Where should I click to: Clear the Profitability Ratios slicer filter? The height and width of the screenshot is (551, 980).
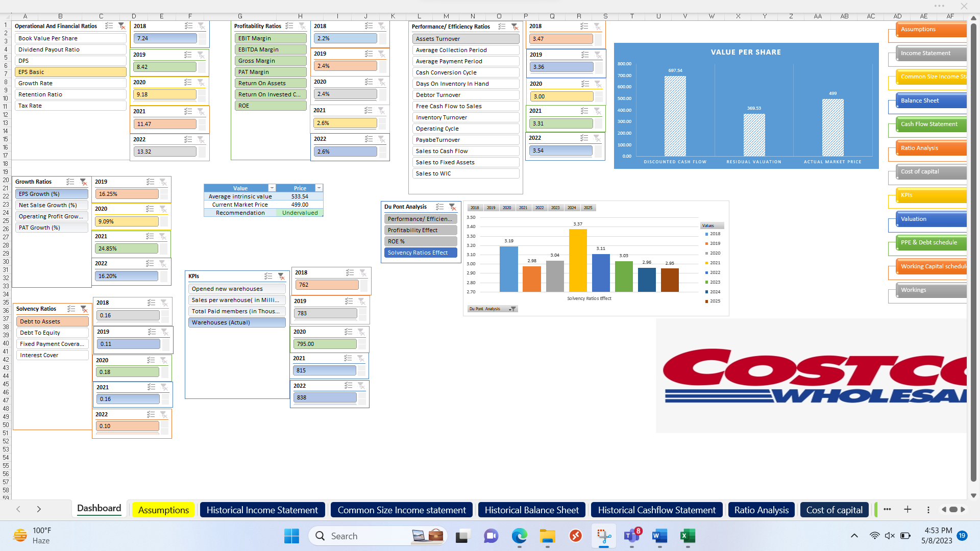click(x=303, y=26)
